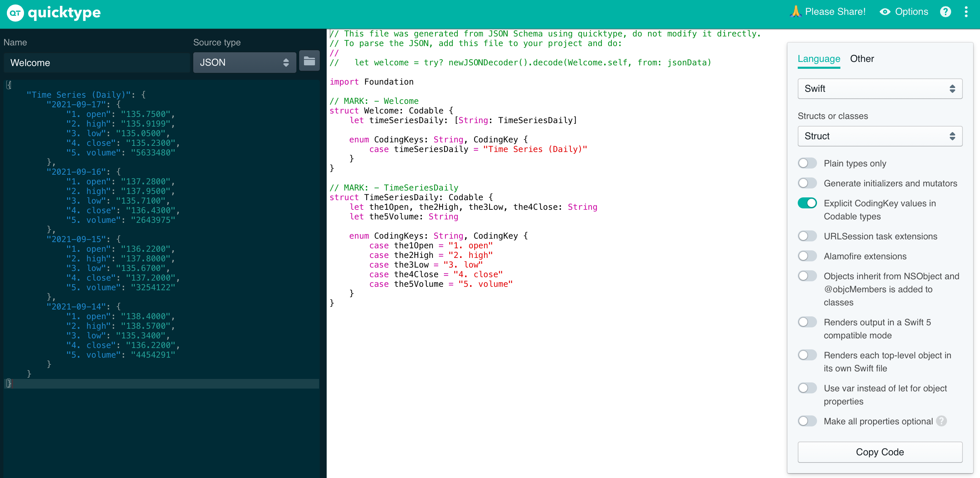The image size is (980, 478).
Task: Open the JSON source type dropdown
Action: point(244,62)
